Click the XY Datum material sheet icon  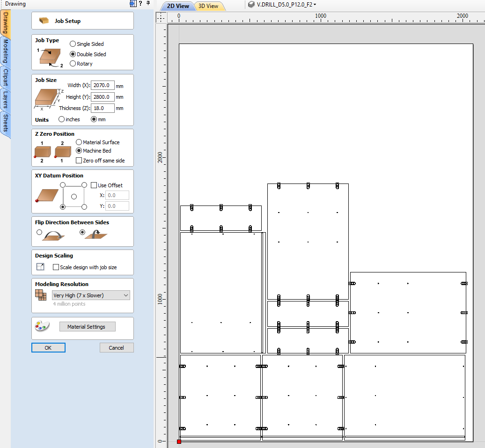coord(47,196)
